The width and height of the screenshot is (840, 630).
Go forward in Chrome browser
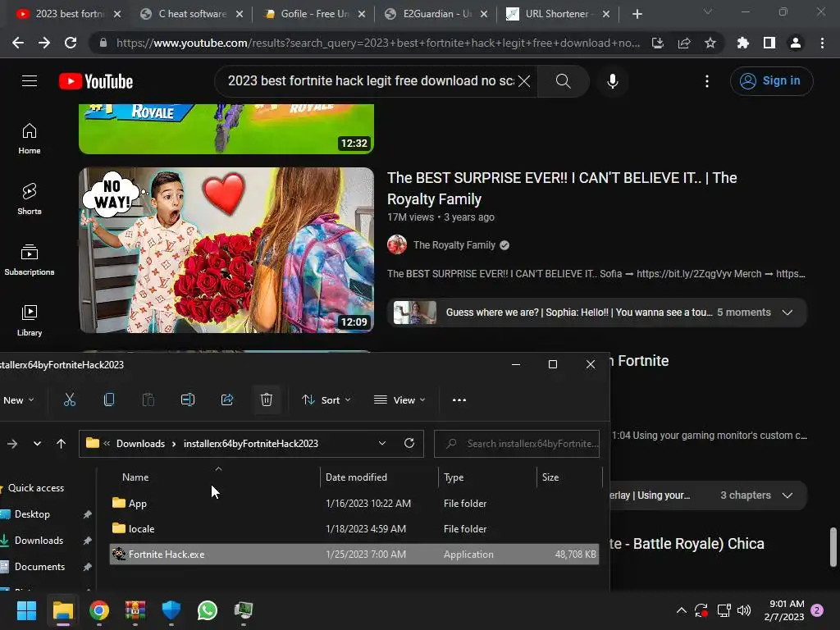(x=44, y=43)
